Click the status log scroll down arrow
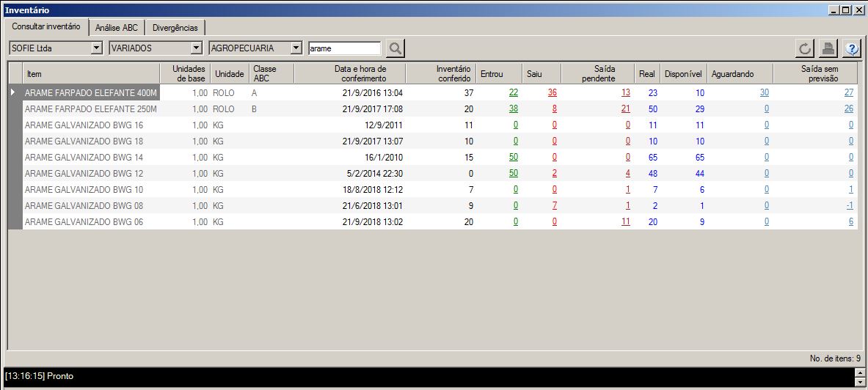The image size is (868, 390). coord(860,382)
